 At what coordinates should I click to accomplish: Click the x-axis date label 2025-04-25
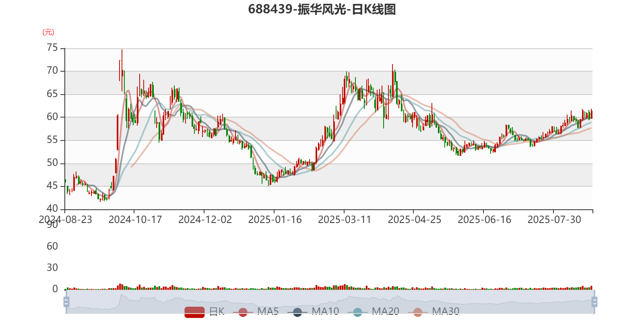pyautogui.click(x=415, y=220)
